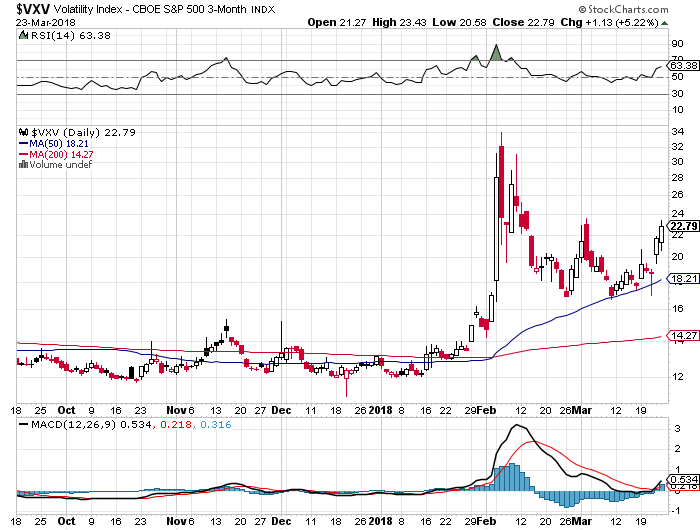Click the MA(200) 14.27 legend entry
The image size is (700, 530).
tap(56, 154)
